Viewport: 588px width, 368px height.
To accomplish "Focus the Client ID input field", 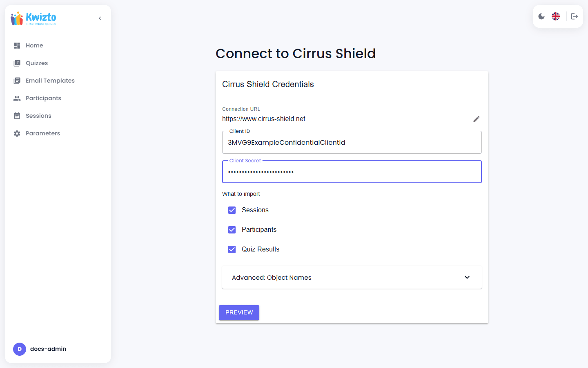I will (x=352, y=142).
